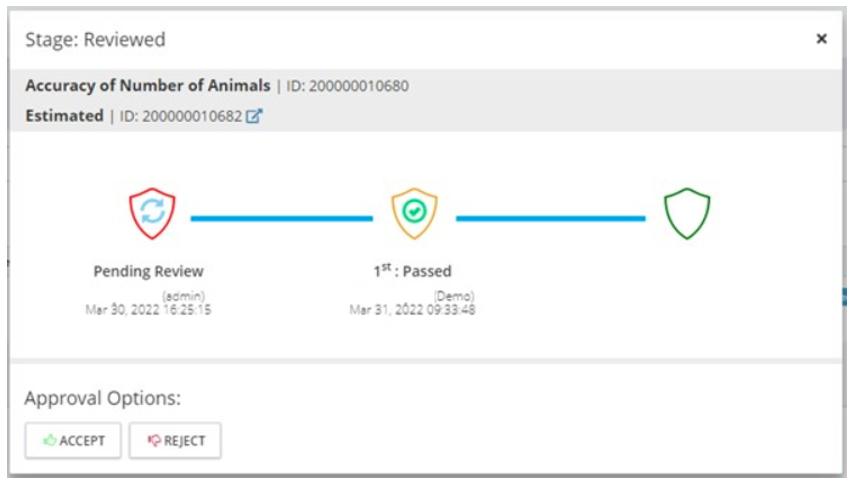Click the thumbs-up icon on Accept
The image size is (850, 485).
[x=48, y=441]
